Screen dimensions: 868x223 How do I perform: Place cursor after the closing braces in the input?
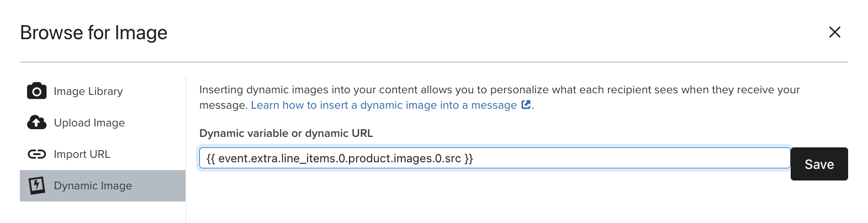point(474,159)
